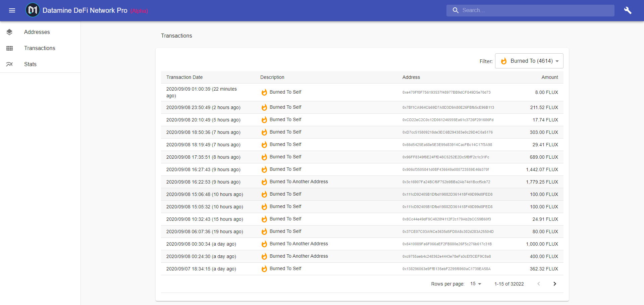Click the Address column header
The height and width of the screenshot is (305, 644).
point(411,77)
